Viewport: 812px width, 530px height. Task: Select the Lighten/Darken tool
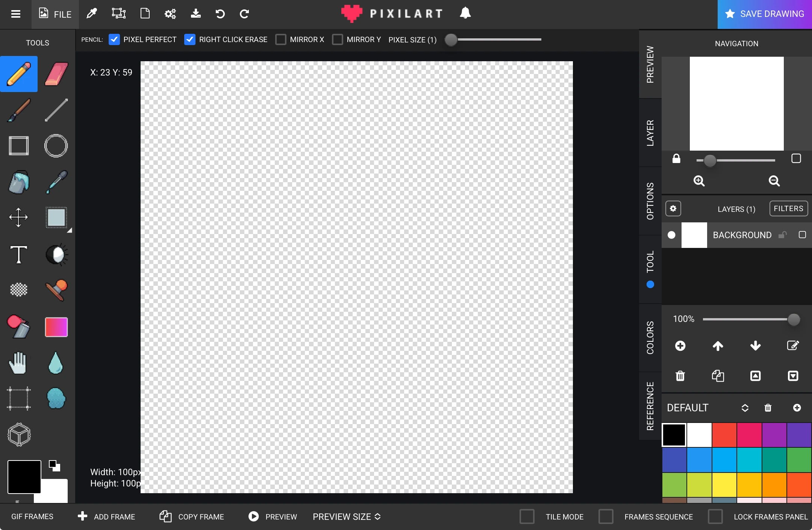(x=56, y=255)
